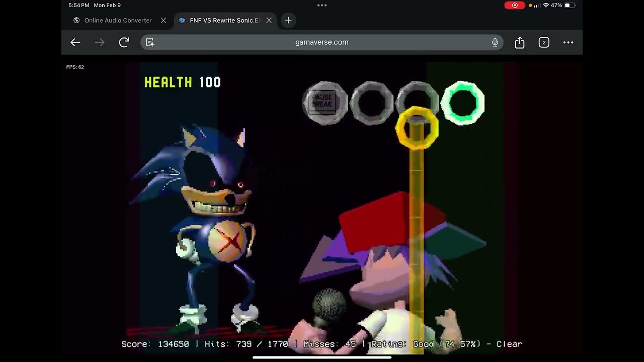
Task: Click the FPS: 62 counter
Action: point(75,67)
